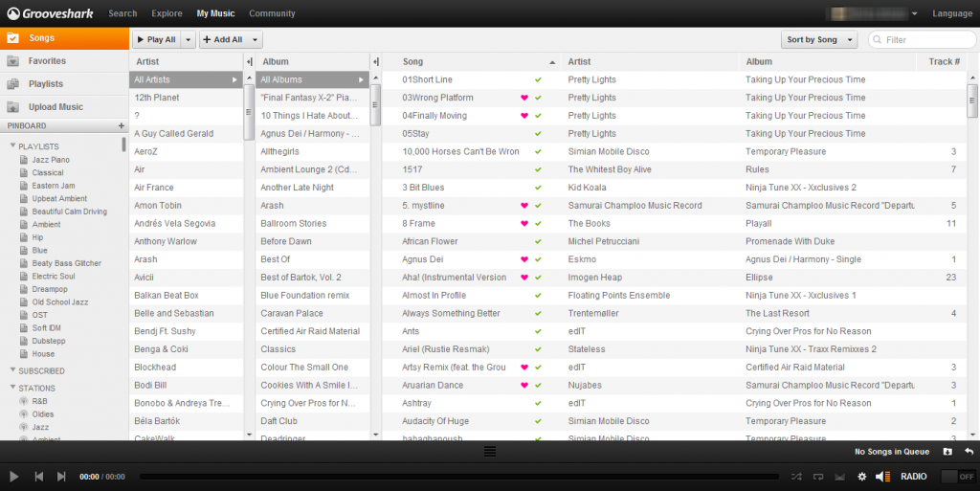
Task: Click library checkmark for 05Stay
Action: (538, 134)
